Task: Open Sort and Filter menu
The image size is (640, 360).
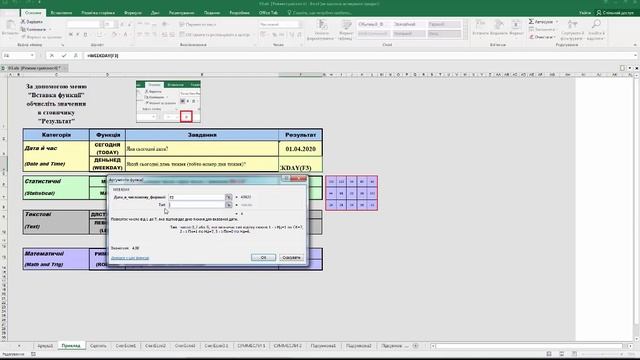Action: [x=572, y=29]
